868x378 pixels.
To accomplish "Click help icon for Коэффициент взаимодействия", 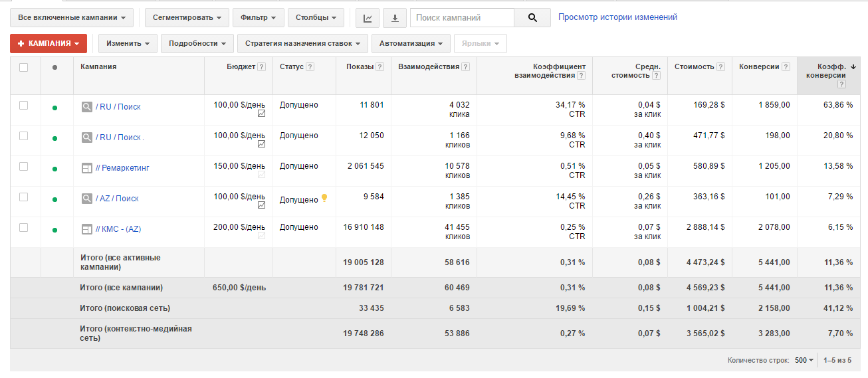I will click(582, 76).
